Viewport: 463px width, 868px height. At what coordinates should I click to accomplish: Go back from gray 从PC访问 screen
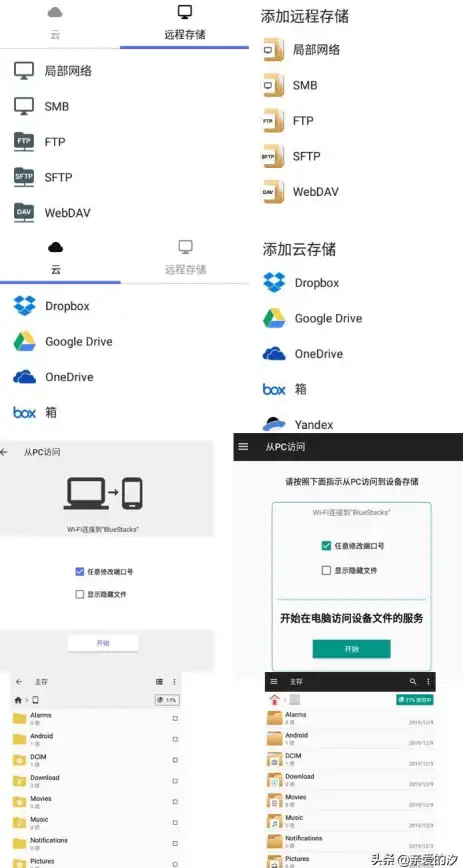point(5,452)
